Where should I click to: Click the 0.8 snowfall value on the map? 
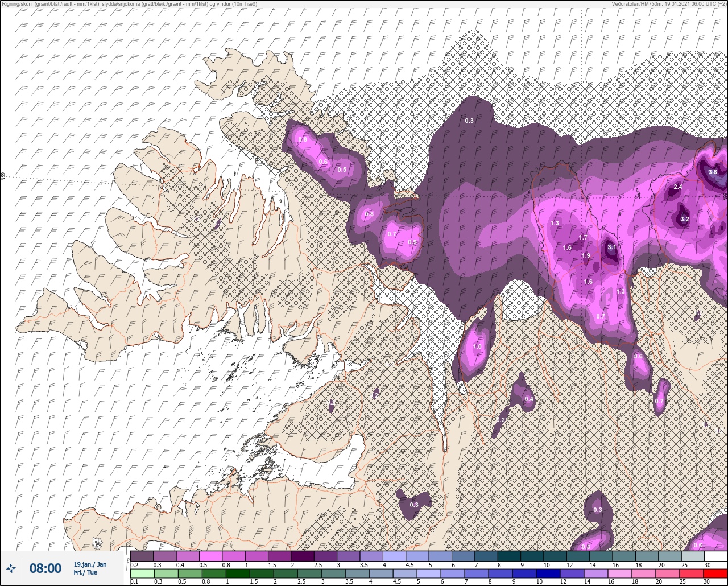[x=303, y=139]
